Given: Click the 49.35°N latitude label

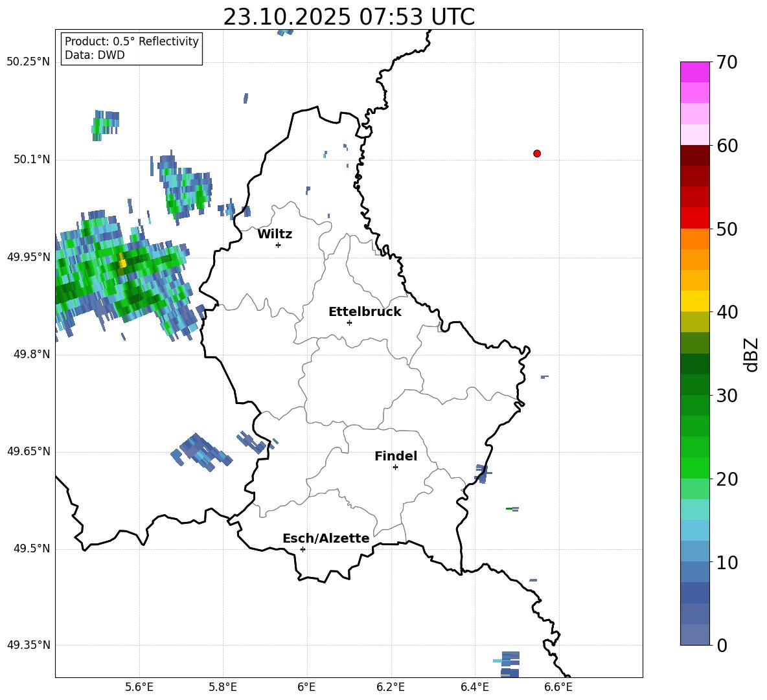Looking at the screenshot, I should 29,645.
